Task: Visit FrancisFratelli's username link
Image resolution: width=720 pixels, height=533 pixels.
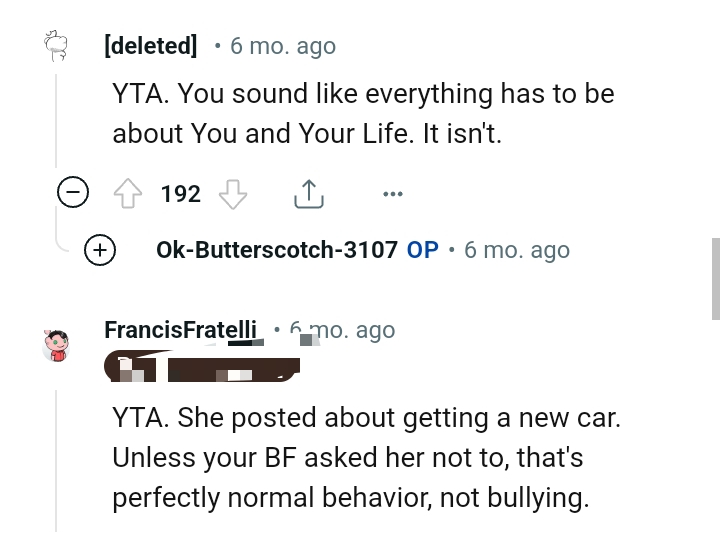Action: click(180, 330)
